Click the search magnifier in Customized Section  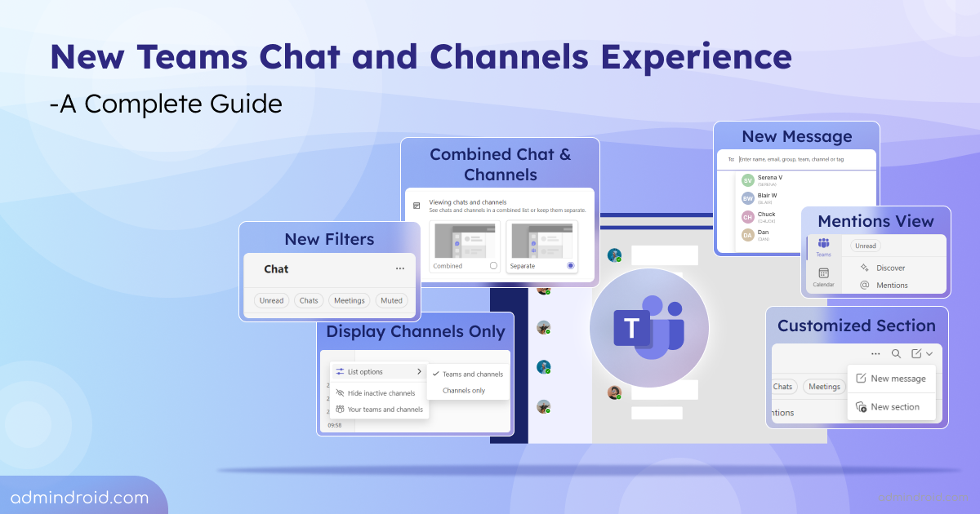point(896,354)
